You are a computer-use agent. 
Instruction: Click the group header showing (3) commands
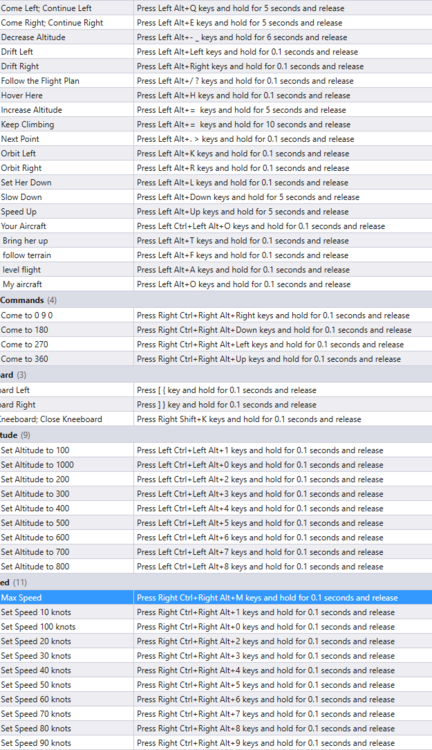pyautogui.click(x=216, y=375)
